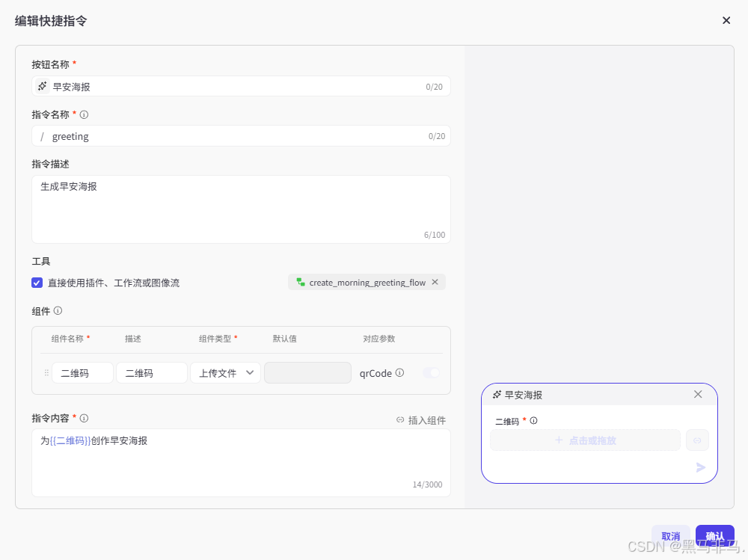This screenshot has width=748, height=560.
Task: Click the 对应参数 column header
Action: pyautogui.click(x=378, y=339)
